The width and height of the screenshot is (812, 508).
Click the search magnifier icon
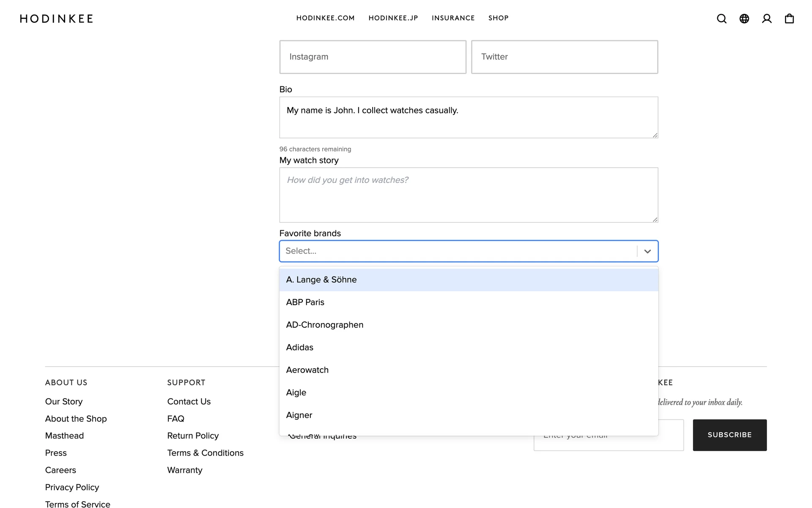721,19
